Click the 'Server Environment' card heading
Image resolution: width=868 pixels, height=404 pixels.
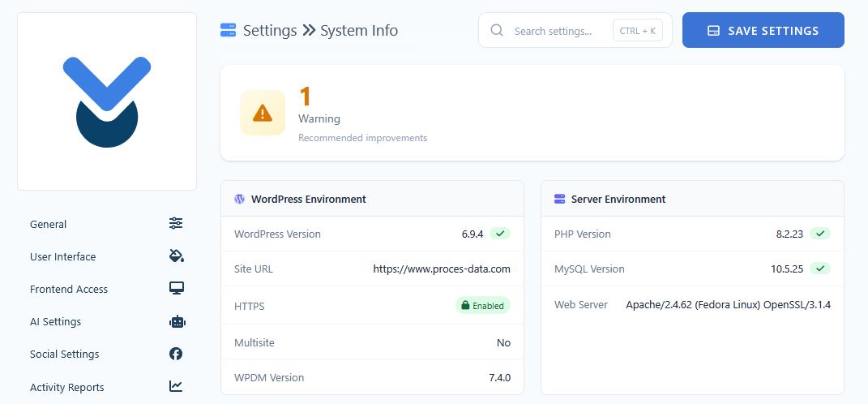(618, 199)
